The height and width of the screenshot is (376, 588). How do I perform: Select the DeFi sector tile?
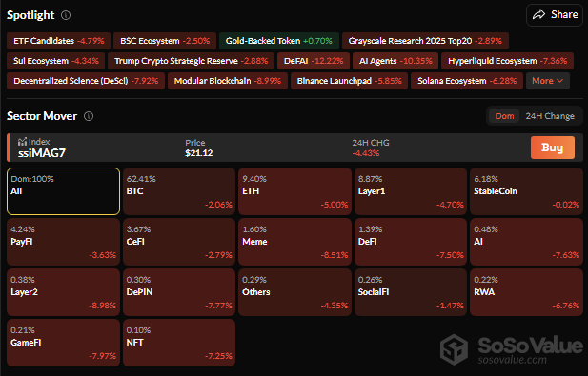coord(411,242)
